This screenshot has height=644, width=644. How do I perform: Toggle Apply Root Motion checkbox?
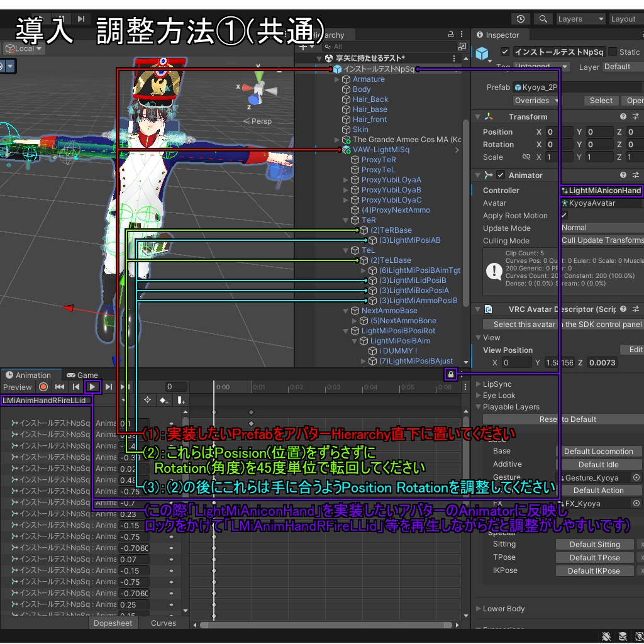(x=564, y=215)
